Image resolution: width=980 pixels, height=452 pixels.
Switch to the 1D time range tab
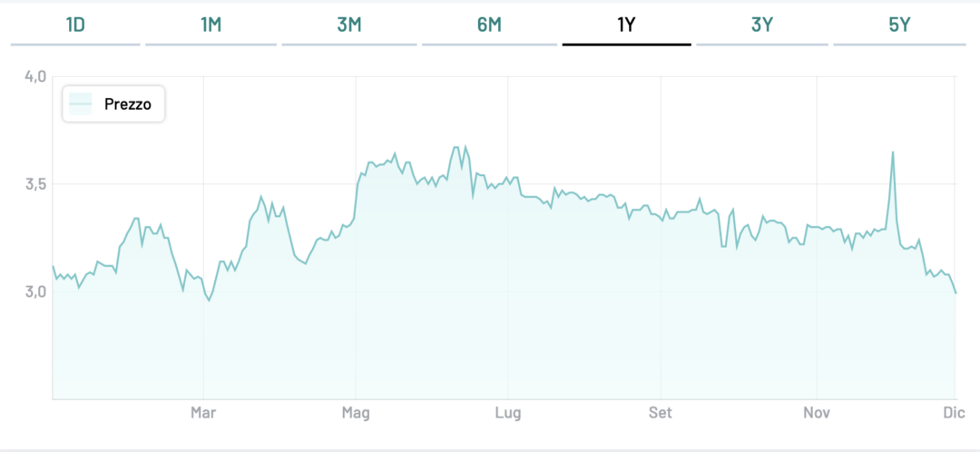click(75, 25)
